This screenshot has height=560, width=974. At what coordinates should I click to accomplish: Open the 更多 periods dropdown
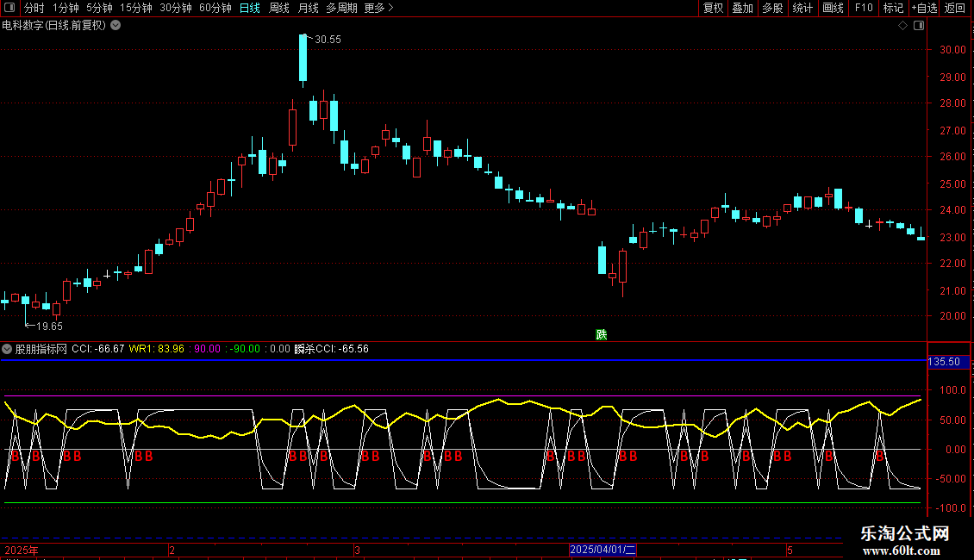point(378,9)
